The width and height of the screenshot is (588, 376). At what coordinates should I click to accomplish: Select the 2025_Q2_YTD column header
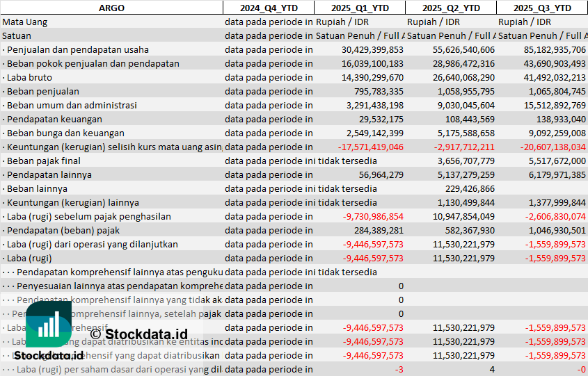pos(451,8)
